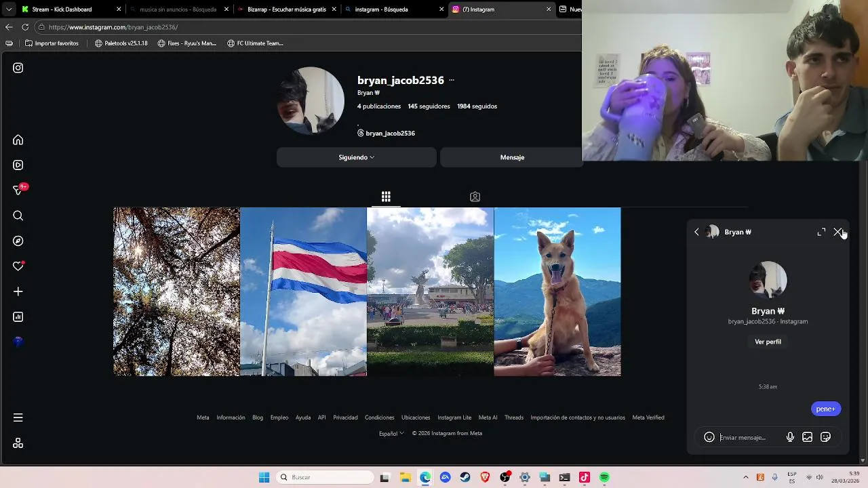Open Steam from taskbar

(465, 477)
